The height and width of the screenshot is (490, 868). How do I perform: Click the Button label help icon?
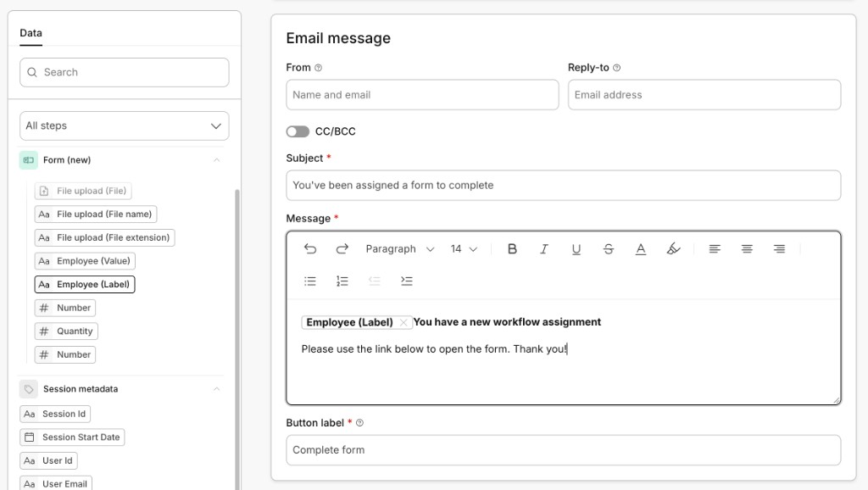359,423
